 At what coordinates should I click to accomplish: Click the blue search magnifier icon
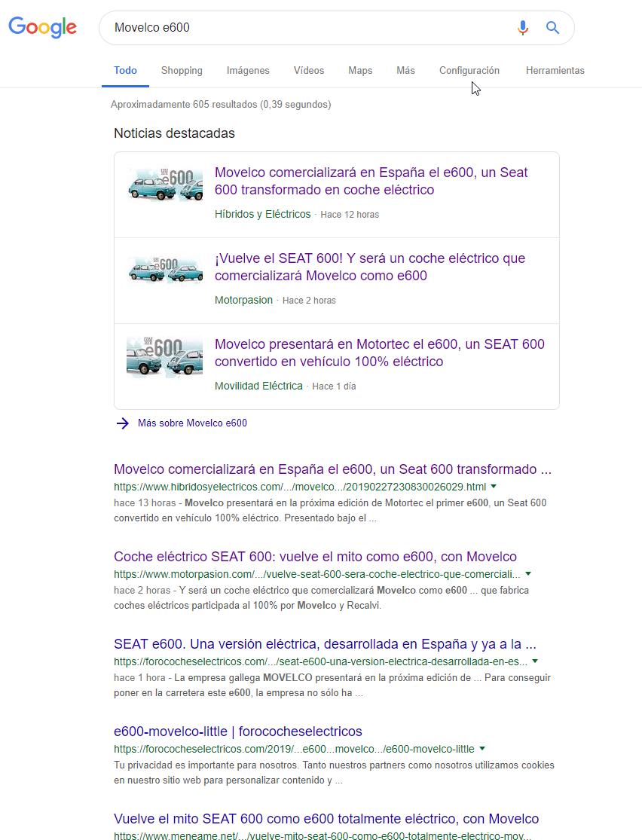pos(552,27)
